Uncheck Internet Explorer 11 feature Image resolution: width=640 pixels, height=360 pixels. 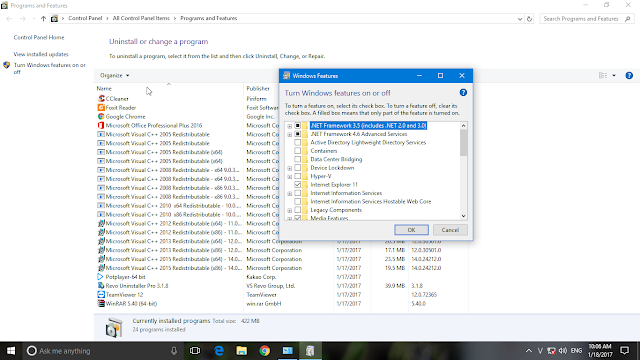click(298, 184)
